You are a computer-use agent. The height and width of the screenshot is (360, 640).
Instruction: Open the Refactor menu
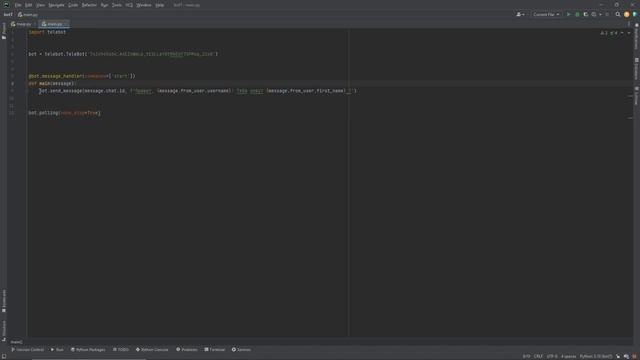point(89,5)
